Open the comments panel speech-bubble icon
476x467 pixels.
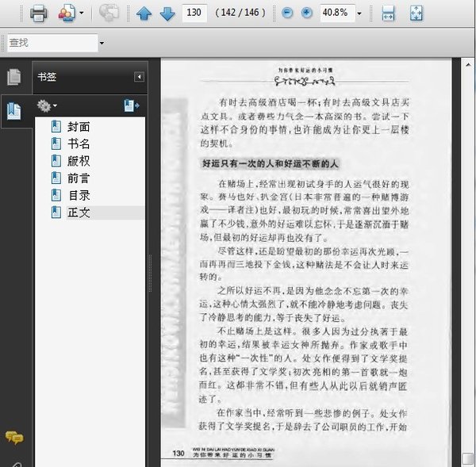(x=14, y=437)
